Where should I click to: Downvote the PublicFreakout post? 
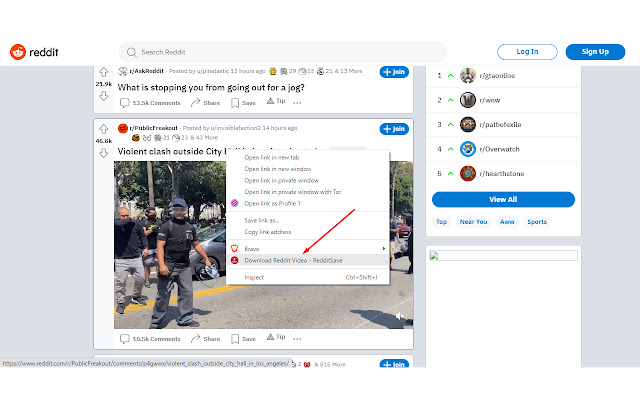click(104, 153)
